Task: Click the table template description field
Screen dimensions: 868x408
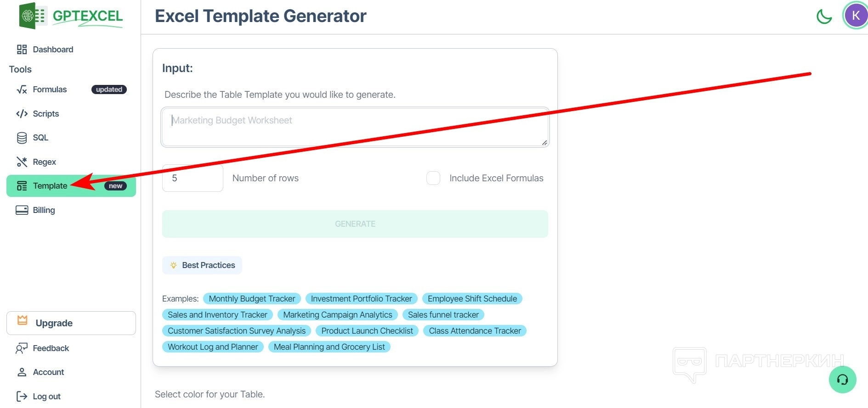Action: click(x=355, y=127)
